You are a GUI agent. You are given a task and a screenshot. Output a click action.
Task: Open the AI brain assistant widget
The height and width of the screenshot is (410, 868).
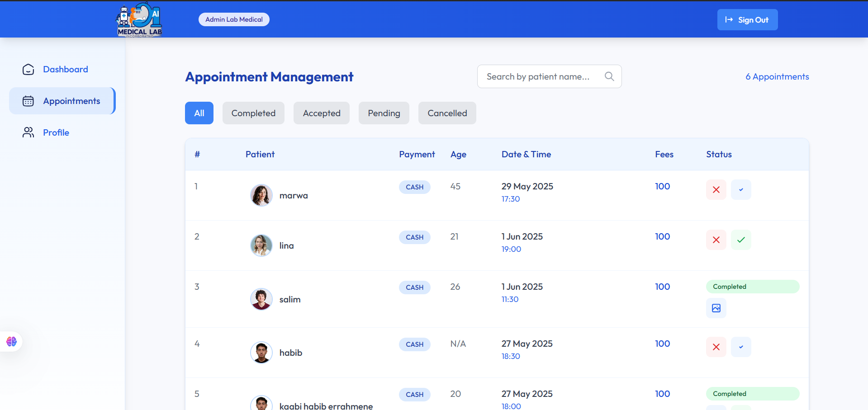[12, 341]
